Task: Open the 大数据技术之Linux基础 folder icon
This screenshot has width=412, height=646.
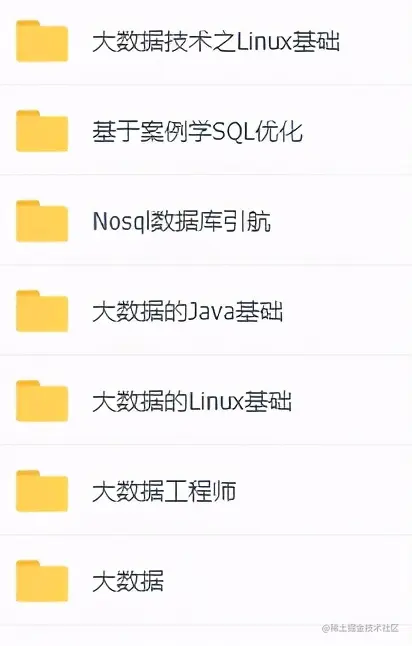Action: pos(42,41)
